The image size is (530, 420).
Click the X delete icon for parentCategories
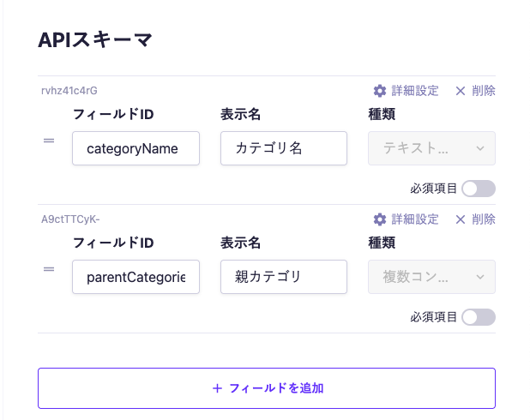point(461,219)
